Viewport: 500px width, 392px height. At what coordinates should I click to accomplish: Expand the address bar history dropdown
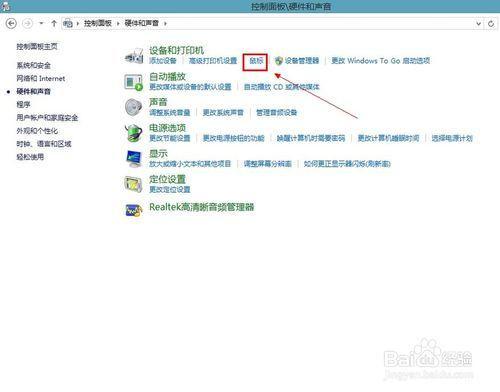click(478, 24)
